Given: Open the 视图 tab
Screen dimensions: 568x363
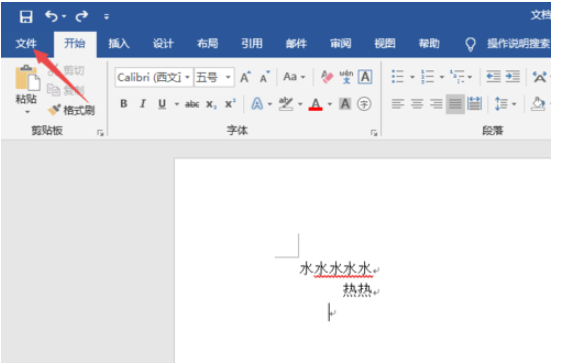Looking at the screenshot, I should point(385,44).
